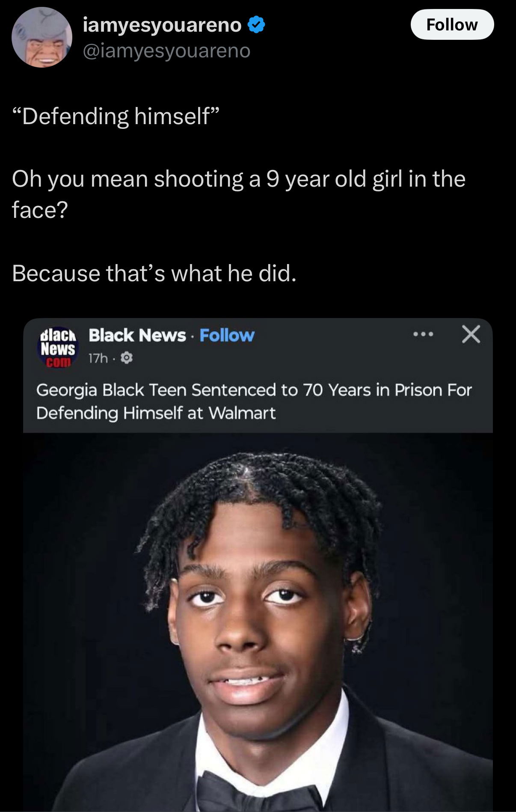Open the teen's portrait photo
This screenshot has width=516, height=812.
(x=258, y=622)
